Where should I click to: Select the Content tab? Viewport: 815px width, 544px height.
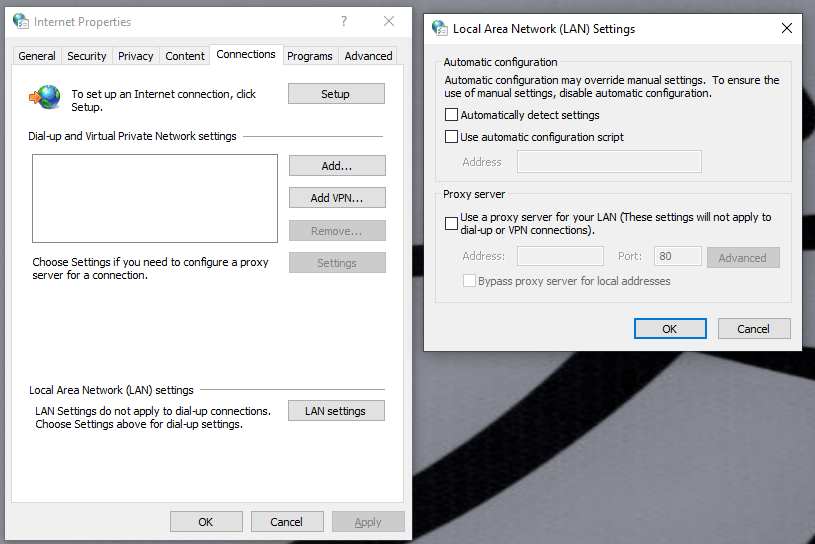click(185, 56)
